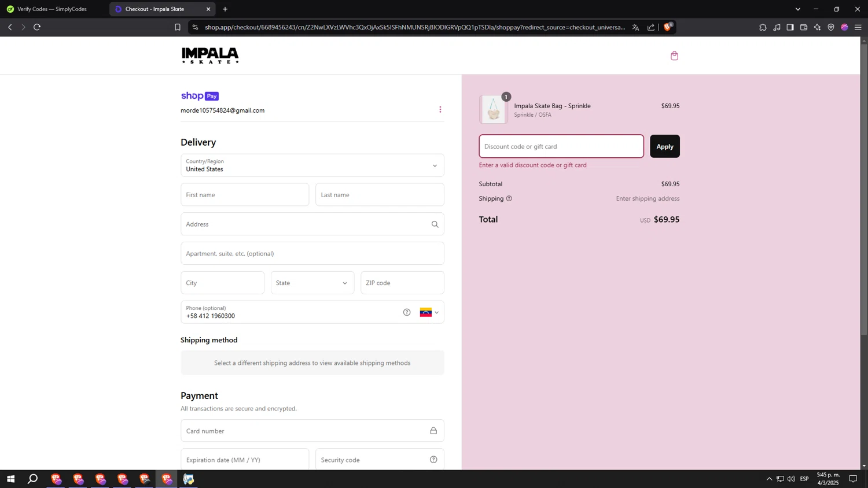Close the Checkout - Impala Skate tab
This screenshot has width=868, height=488.
208,9
